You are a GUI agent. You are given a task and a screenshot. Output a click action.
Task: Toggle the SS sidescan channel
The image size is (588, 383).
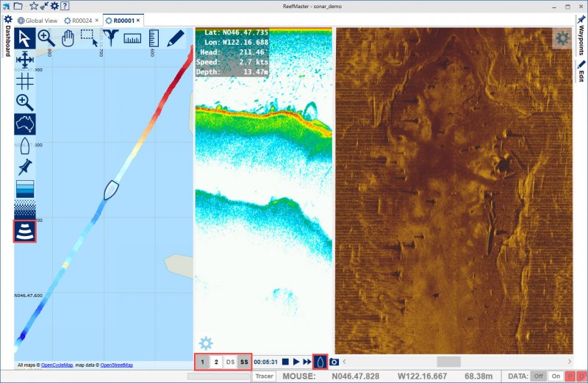pos(244,362)
